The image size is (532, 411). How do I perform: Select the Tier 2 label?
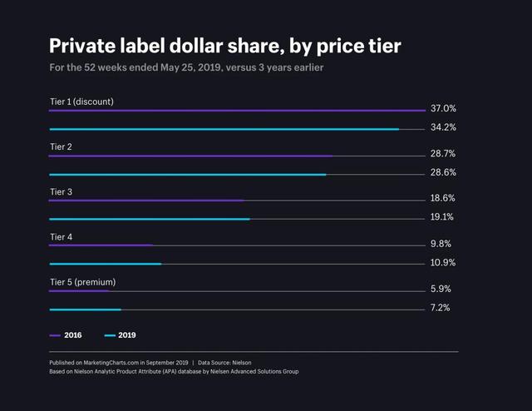click(x=61, y=146)
